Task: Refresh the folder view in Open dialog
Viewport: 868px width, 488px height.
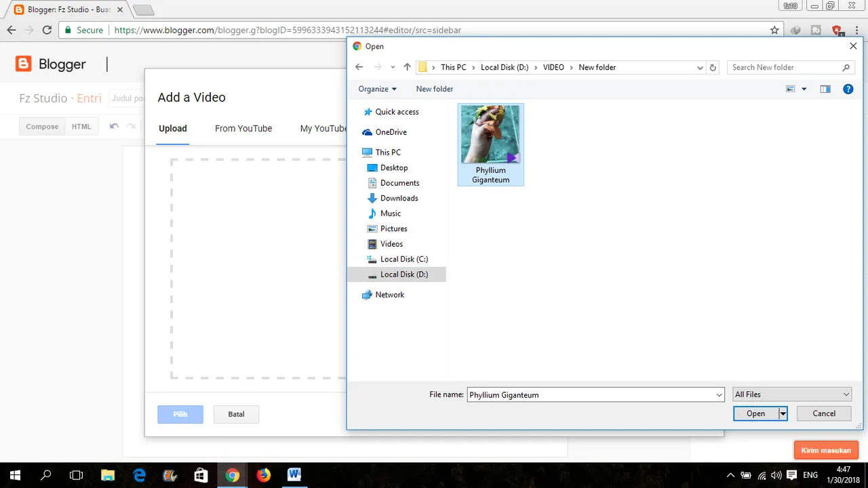Action: tap(713, 67)
